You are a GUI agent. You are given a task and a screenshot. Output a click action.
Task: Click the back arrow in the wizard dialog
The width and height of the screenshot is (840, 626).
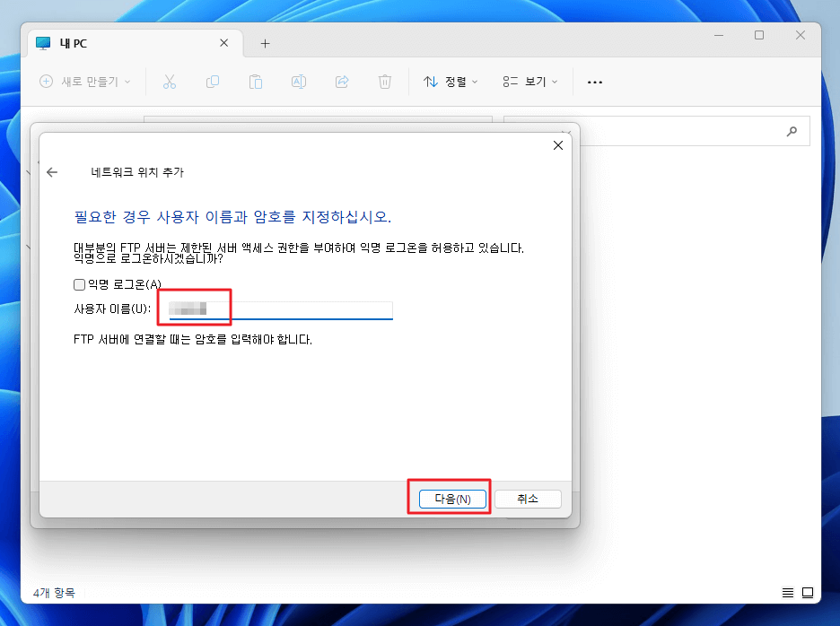52,170
